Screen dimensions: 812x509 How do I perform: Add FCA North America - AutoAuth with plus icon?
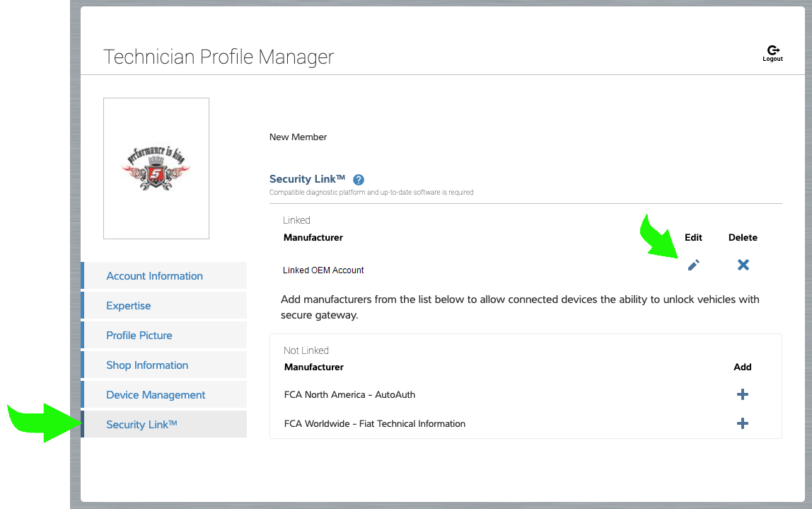coord(743,394)
